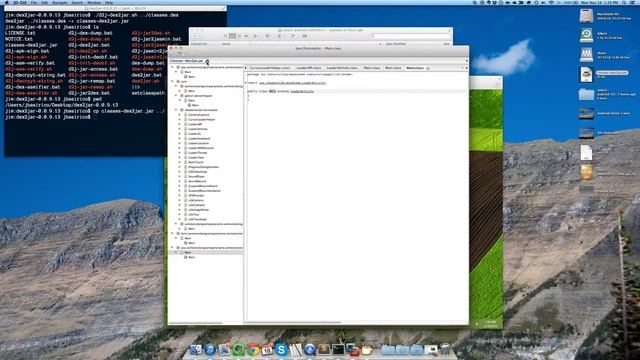Click the tree panel horizontal scrollbar
Screen dimensions: 640x360
196,323
